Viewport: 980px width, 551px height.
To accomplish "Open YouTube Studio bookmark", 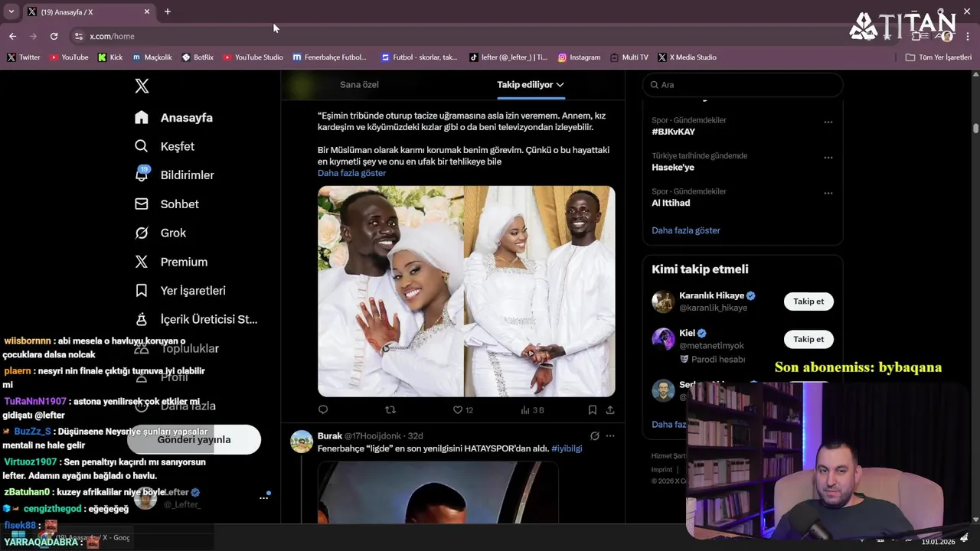I will point(253,57).
